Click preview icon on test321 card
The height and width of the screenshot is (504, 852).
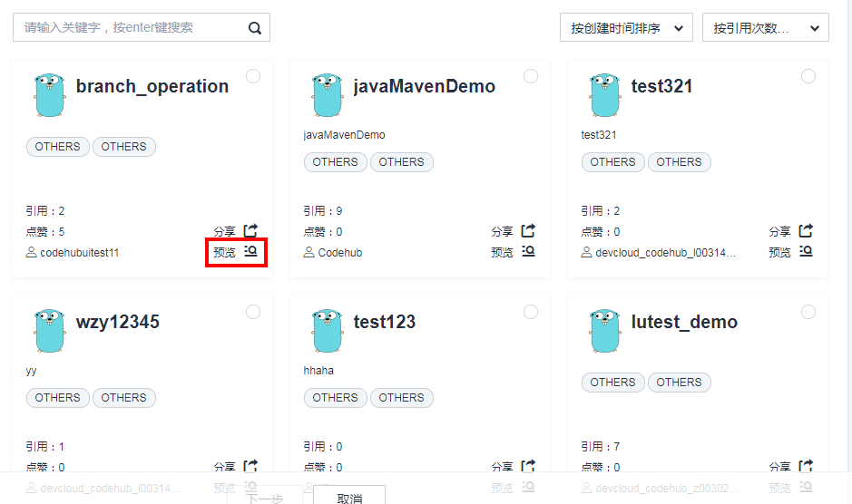806,252
